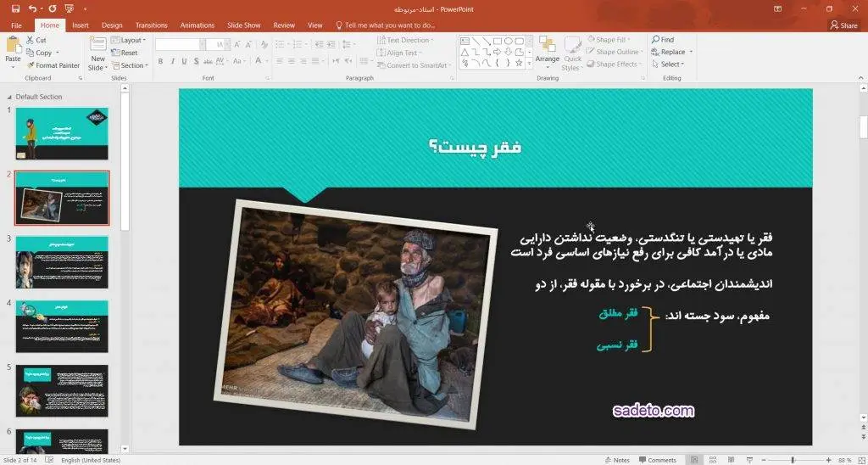
Task: Switch to the Design tab
Action: coord(112,25)
